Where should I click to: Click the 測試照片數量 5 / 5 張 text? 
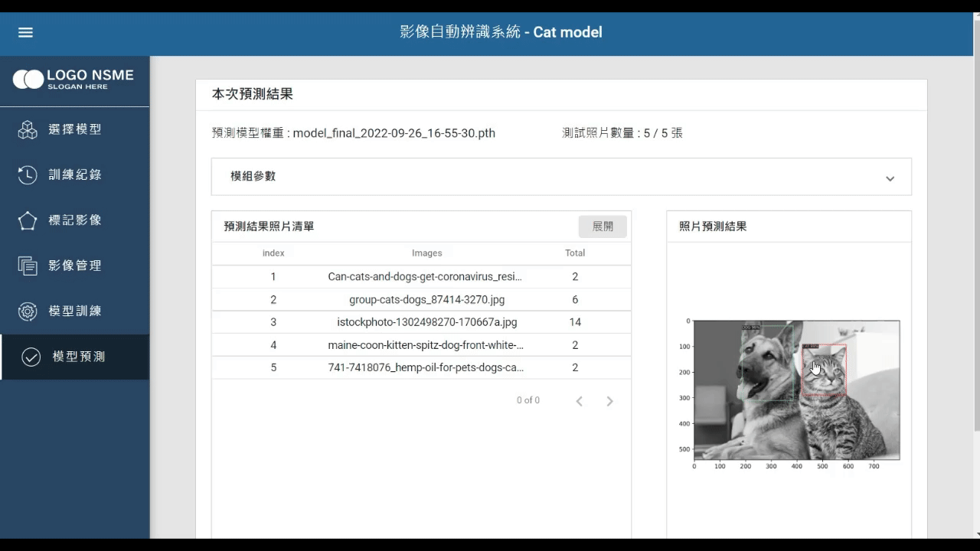coord(622,133)
